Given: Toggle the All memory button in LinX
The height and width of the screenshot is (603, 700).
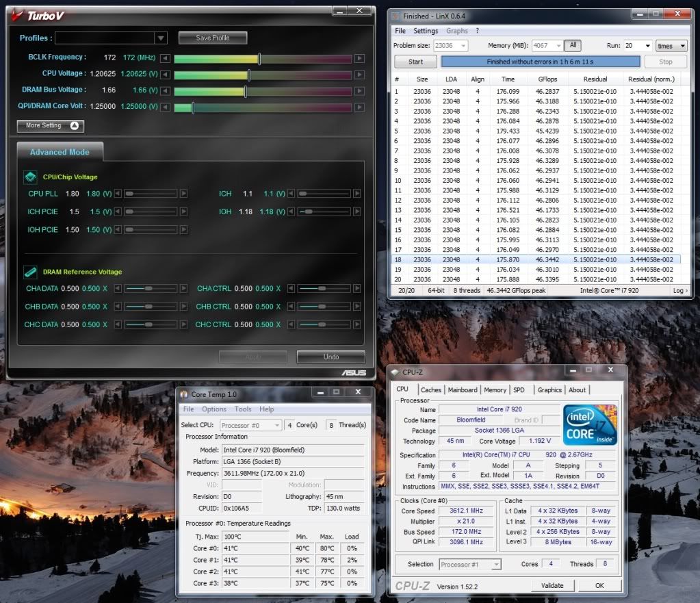Looking at the screenshot, I should [x=573, y=45].
